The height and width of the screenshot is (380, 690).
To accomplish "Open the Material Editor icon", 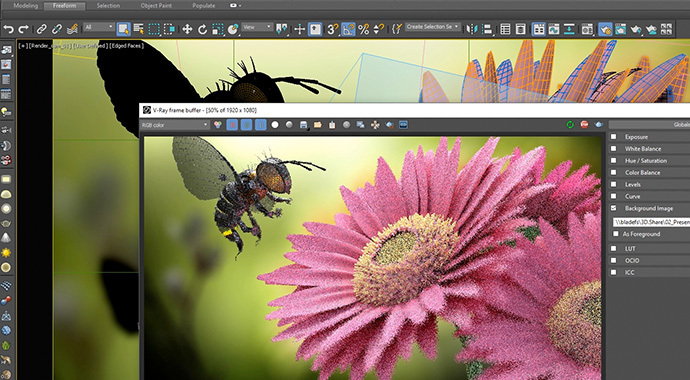I will (587, 29).
